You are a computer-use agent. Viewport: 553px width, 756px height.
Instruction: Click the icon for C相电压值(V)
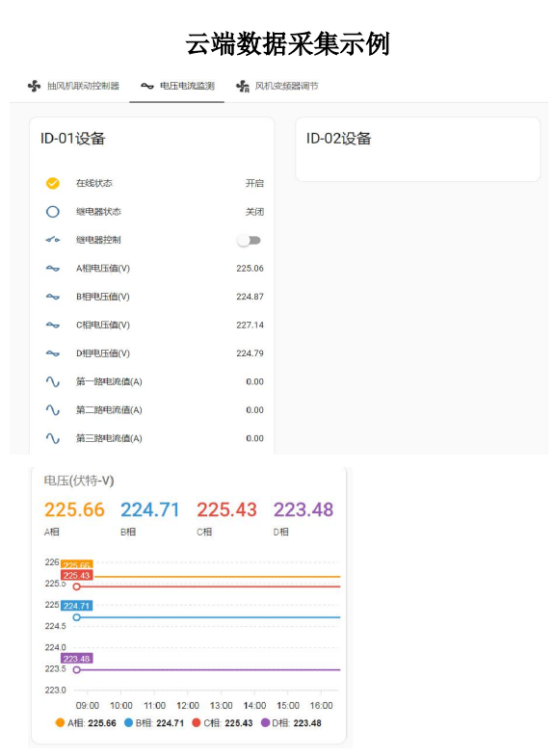pos(53,325)
